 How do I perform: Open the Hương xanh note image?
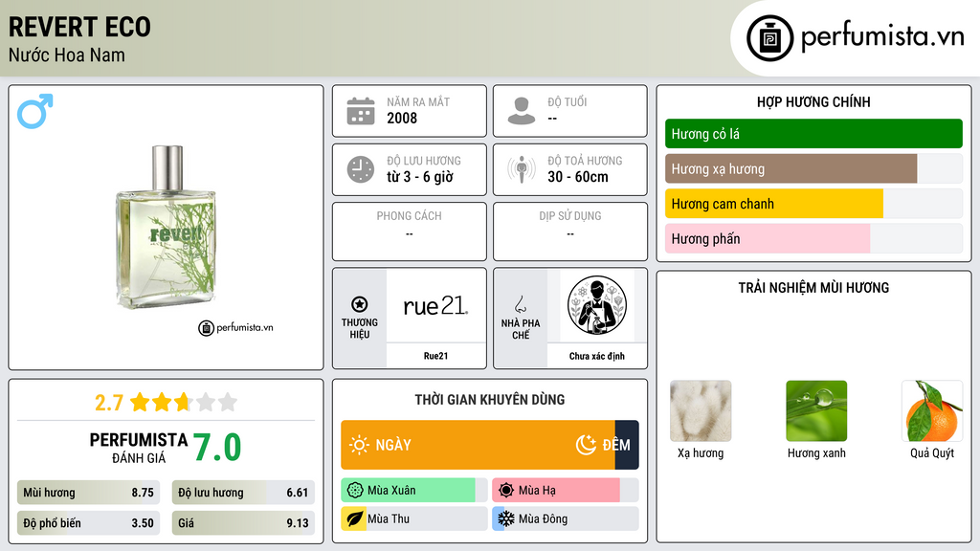pyautogui.click(x=816, y=410)
